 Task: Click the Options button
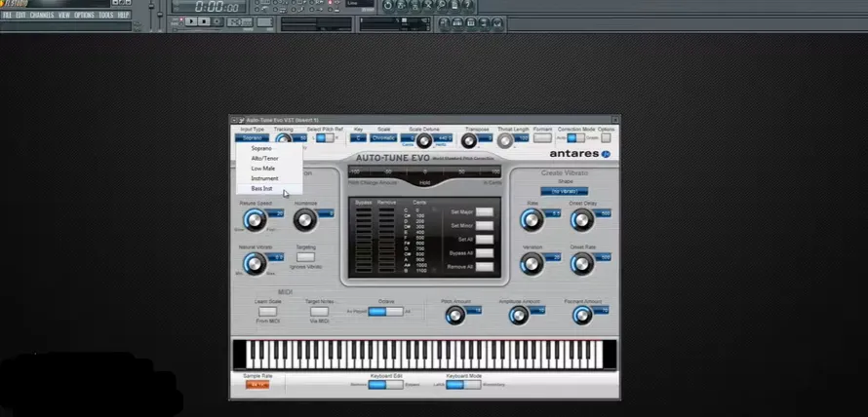[607, 137]
